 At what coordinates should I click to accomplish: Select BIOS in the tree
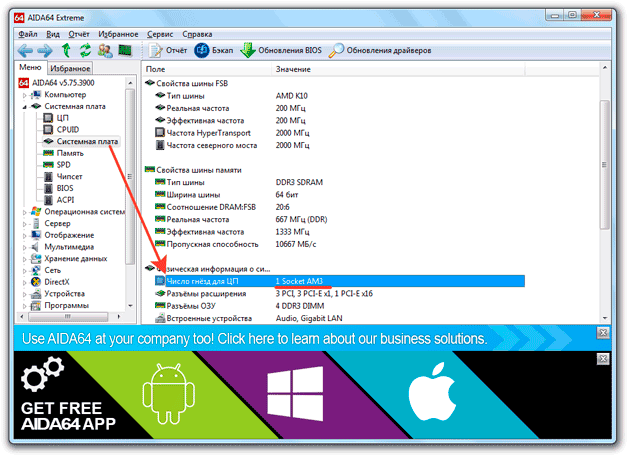click(65, 188)
